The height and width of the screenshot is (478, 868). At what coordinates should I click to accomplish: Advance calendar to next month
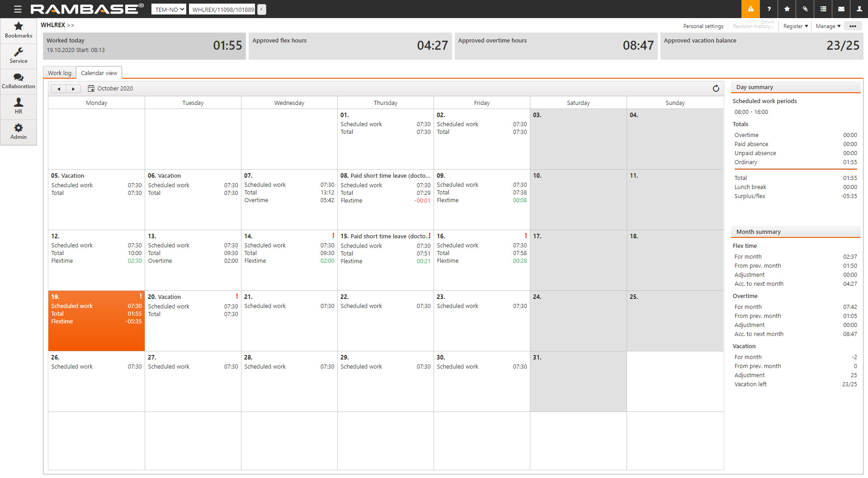[73, 89]
